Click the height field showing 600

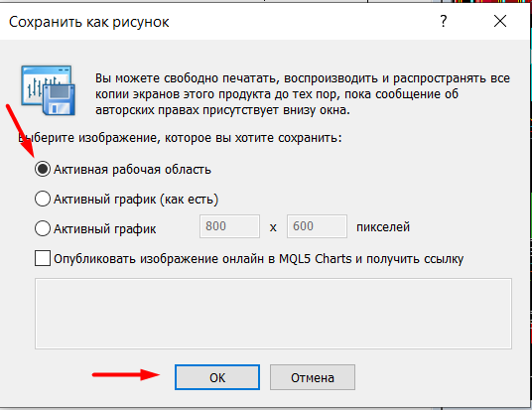(317, 226)
